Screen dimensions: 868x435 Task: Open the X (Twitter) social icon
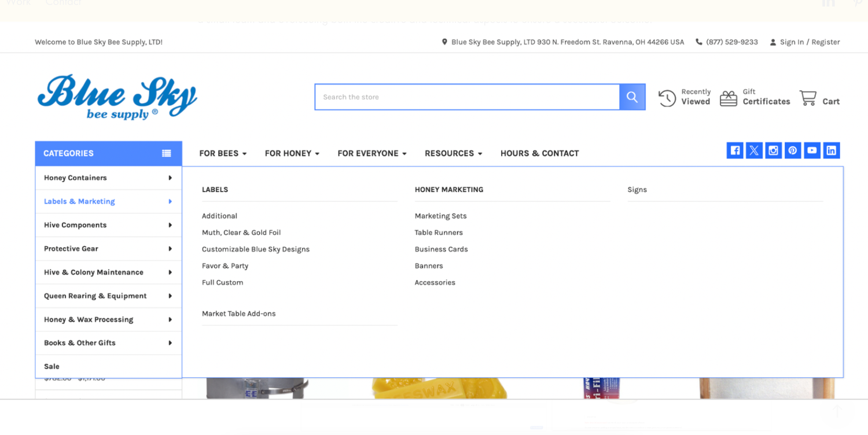[754, 150]
